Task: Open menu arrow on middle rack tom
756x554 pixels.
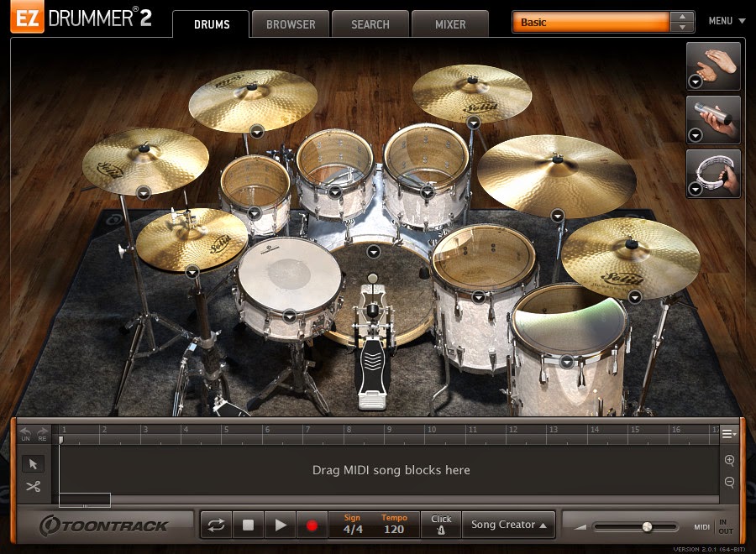Action: point(334,192)
